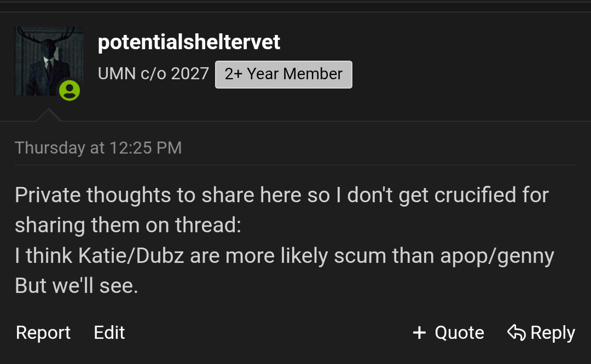Click the post pointer triangle below avatar
The width and height of the screenshot is (591, 364).
click(48, 115)
